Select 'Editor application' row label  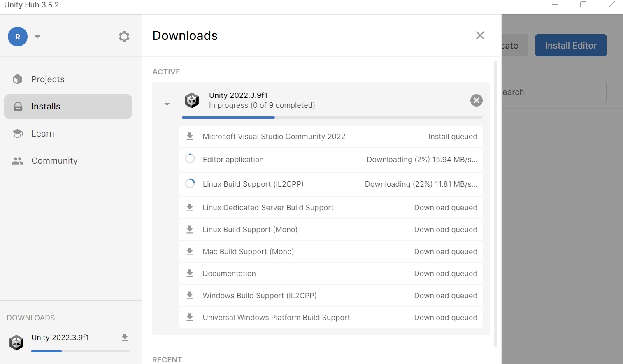[233, 160]
